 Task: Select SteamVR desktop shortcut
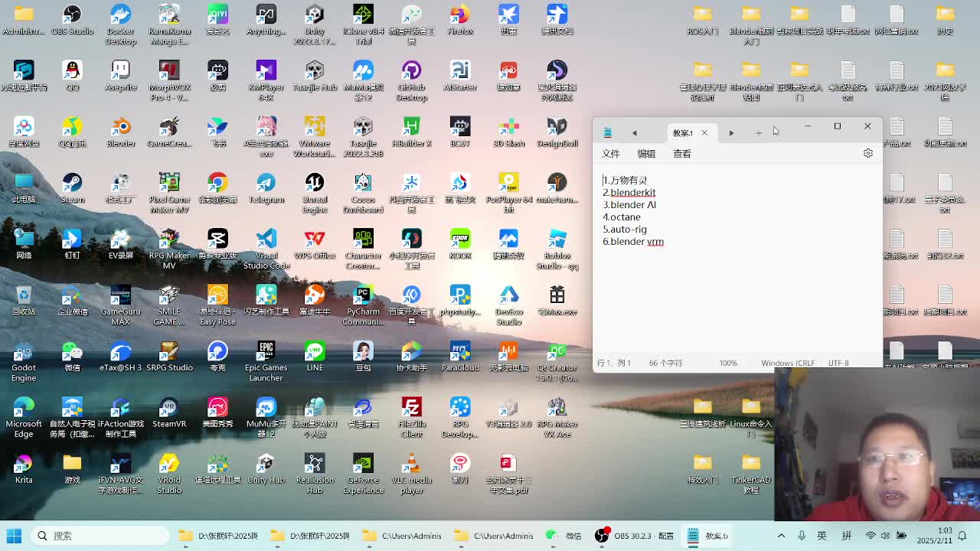pyautogui.click(x=169, y=412)
